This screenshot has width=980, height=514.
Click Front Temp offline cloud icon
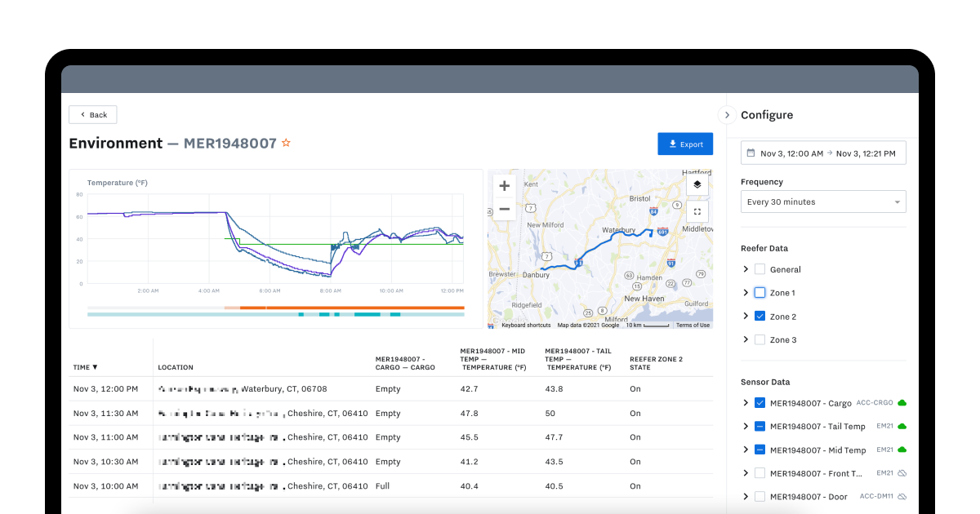click(902, 472)
